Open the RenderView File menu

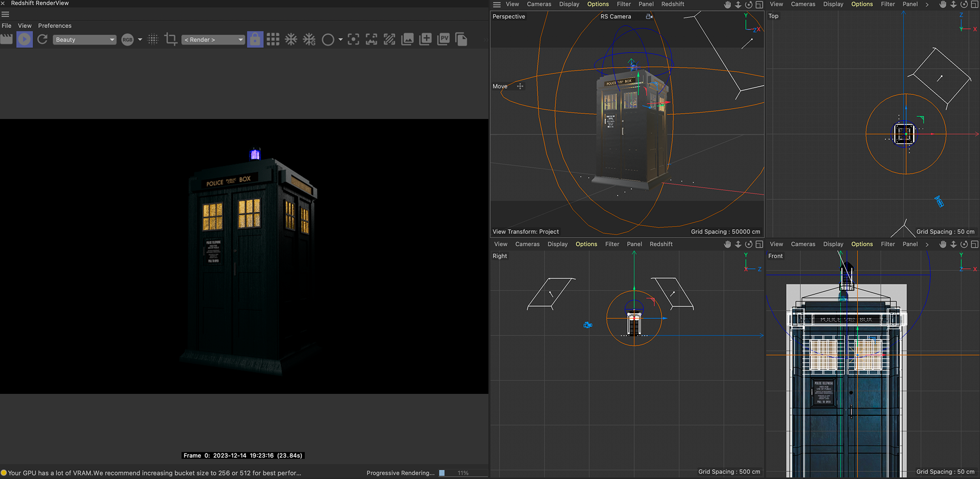[7, 26]
